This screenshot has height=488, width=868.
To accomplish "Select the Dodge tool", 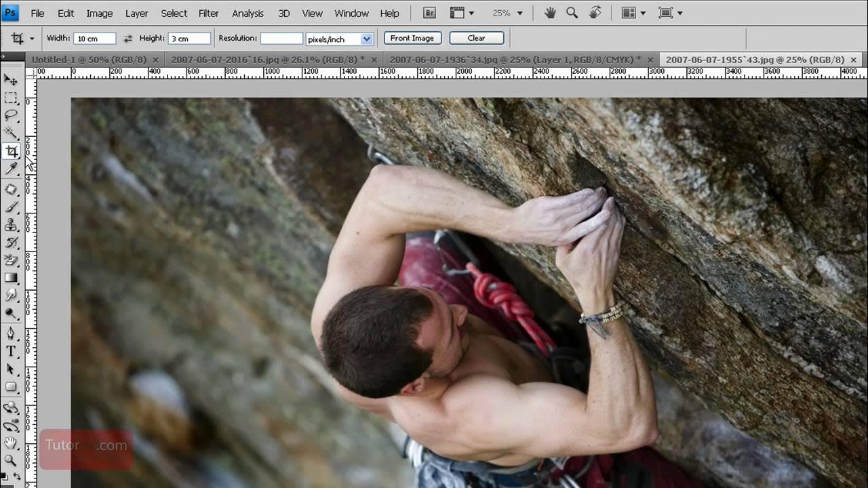I will tap(11, 313).
